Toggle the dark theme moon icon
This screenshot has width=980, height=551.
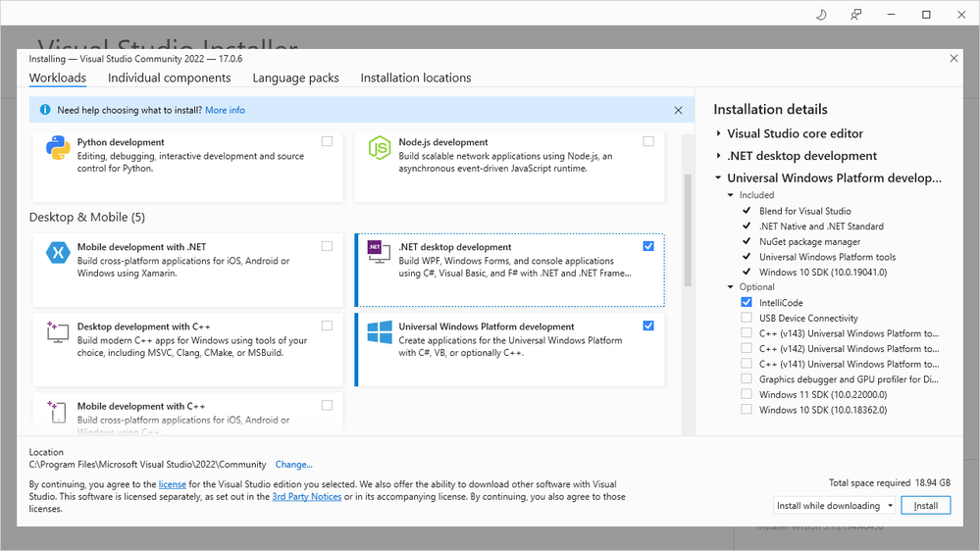click(x=821, y=15)
